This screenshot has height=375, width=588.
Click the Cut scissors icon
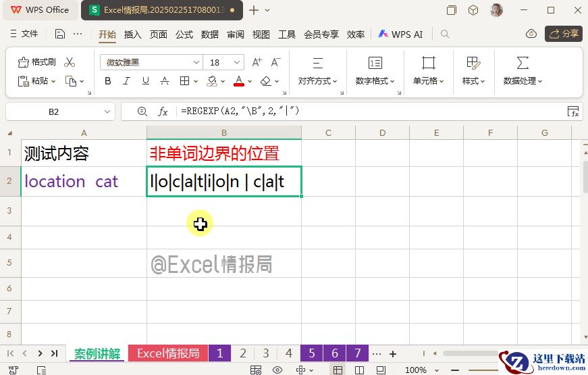[70, 62]
